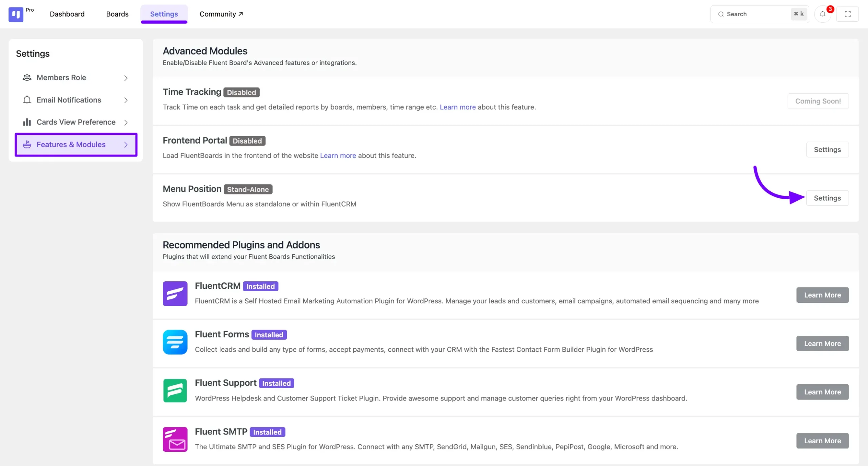Image resolution: width=868 pixels, height=466 pixels.
Task: Click the Members Role people icon
Action: click(27, 78)
